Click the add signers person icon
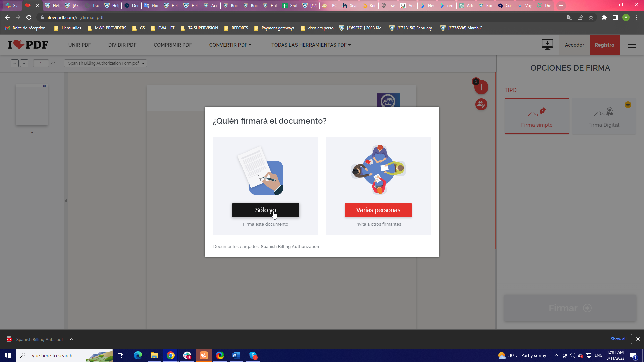The width and height of the screenshot is (644, 362). pyautogui.click(x=481, y=105)
